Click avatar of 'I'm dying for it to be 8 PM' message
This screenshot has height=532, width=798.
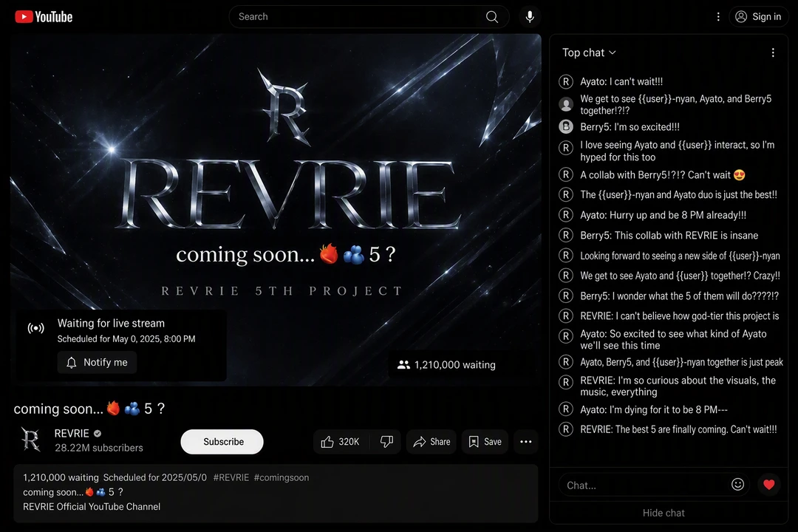pyautogui.click(x=566, y=409)
